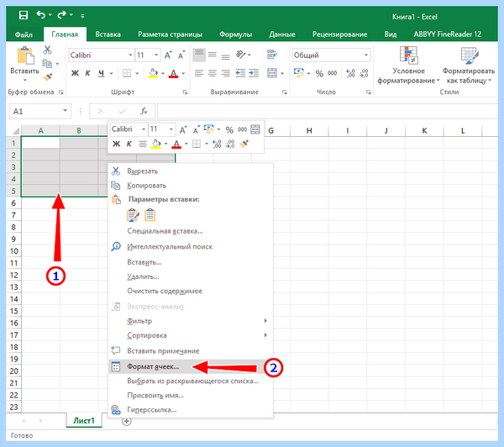This screenshot has width=504, height=447.
Task: Click the mini toolbar format painter
Action: (x=244, y=144)
